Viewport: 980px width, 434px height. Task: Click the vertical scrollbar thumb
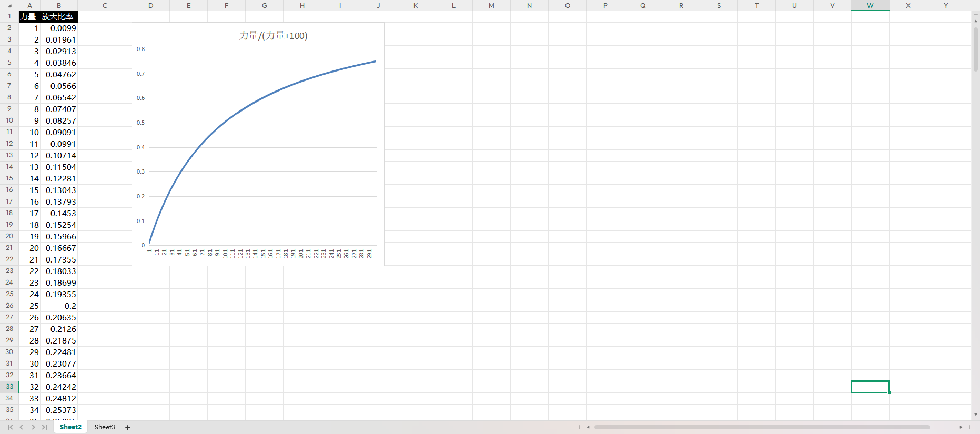pos(976,50)
